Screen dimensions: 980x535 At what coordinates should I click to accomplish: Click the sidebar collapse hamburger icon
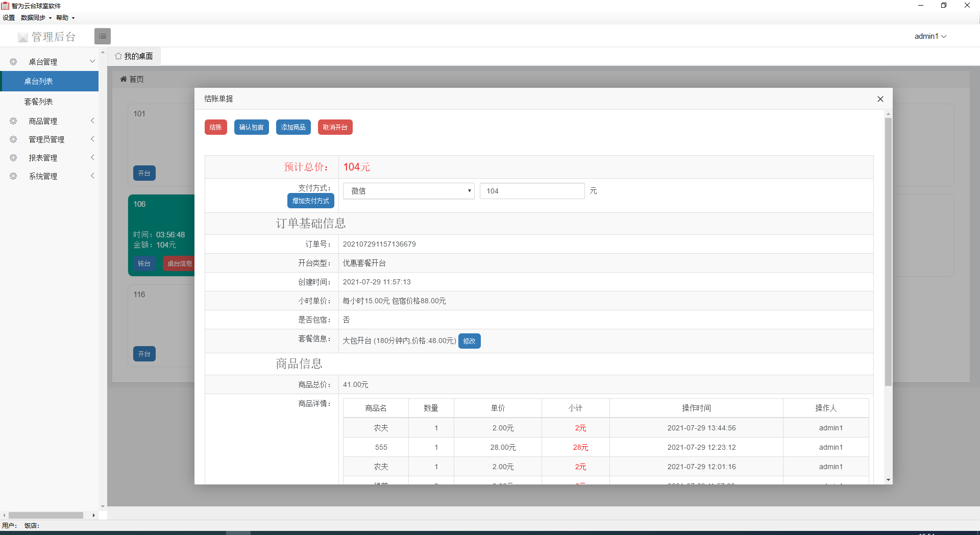pyautogui.click(x=102, y=36)
